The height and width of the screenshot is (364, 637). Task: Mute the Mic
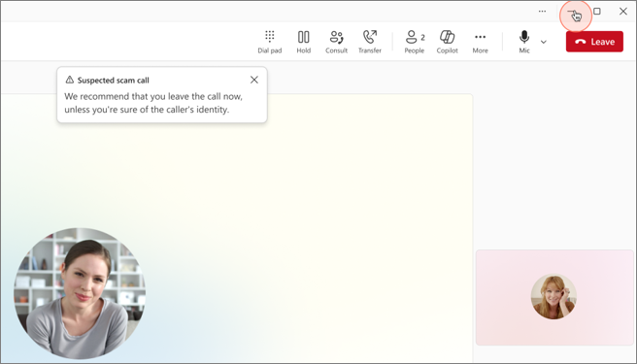coord(524,42)
